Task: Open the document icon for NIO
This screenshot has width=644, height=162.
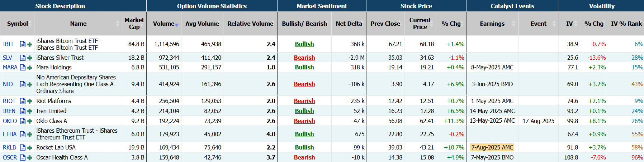Action: coord(23,84)
